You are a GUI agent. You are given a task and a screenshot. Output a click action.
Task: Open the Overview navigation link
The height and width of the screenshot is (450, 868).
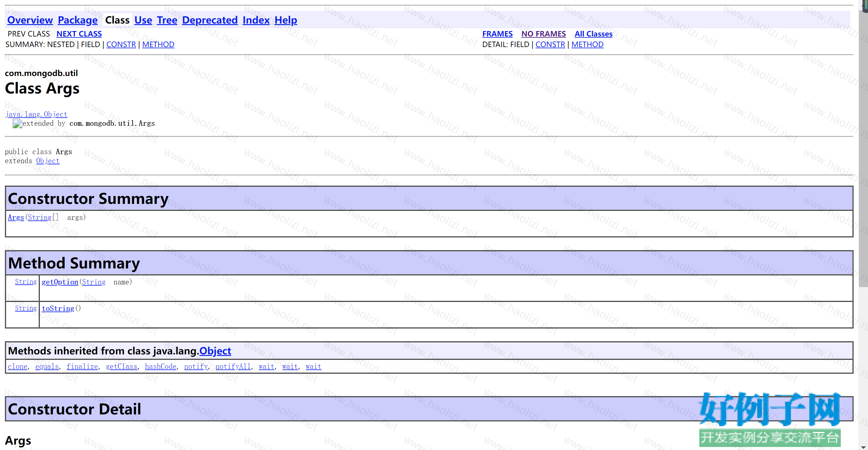tap(30, 20)
